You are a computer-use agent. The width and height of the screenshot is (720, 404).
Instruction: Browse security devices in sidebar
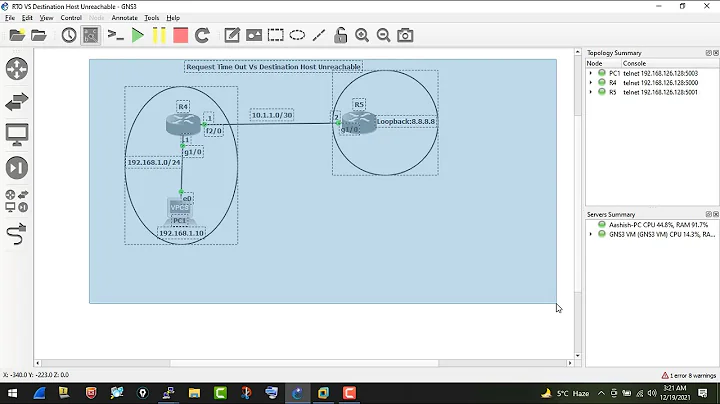point(17,168)
